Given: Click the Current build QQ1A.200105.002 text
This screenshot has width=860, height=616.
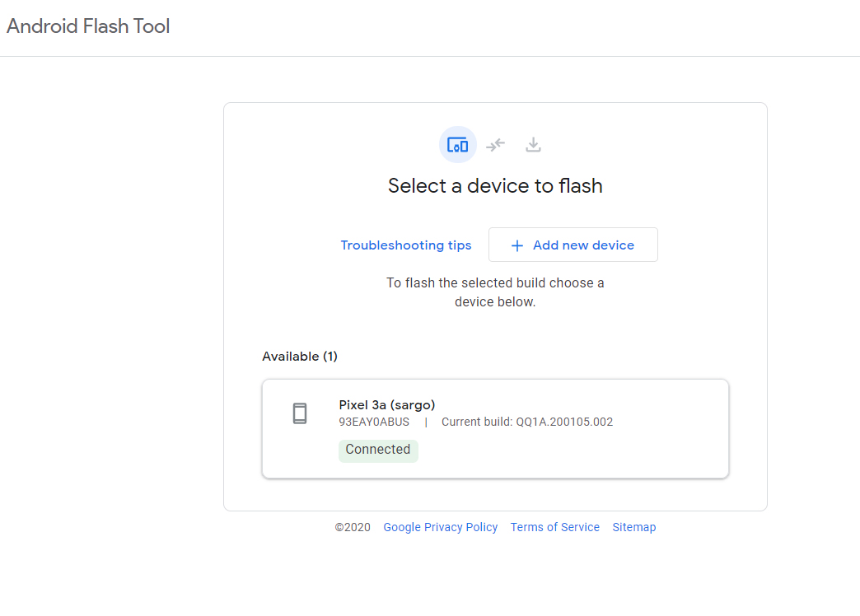Looking at the screenshot, I should [527, 422].
